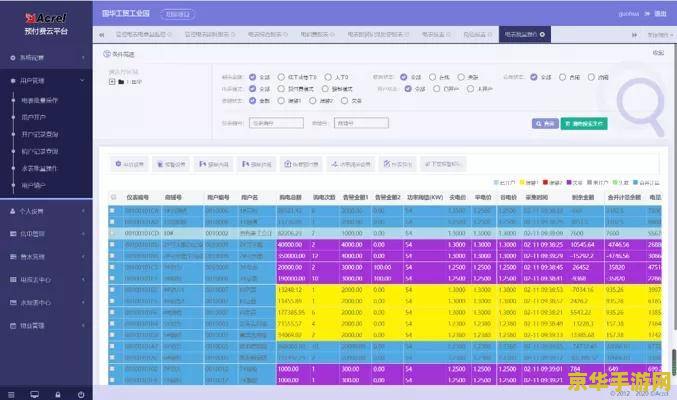
Task: Click the lock icon at sidebar bottom
Action: 58,395
